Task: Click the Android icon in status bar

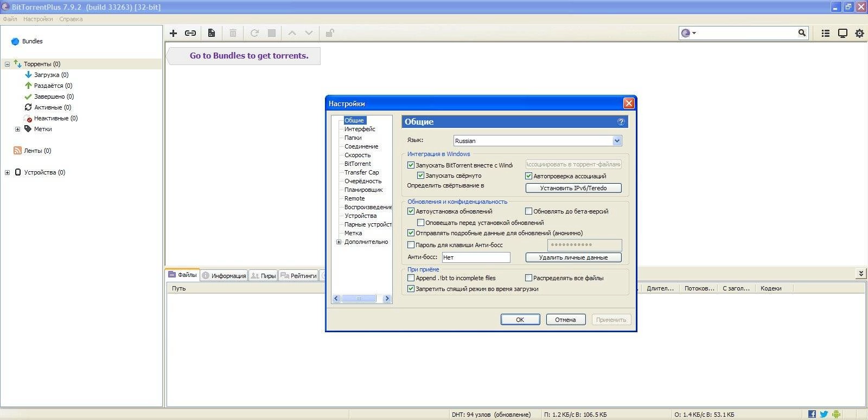Action: click(836, 414)
